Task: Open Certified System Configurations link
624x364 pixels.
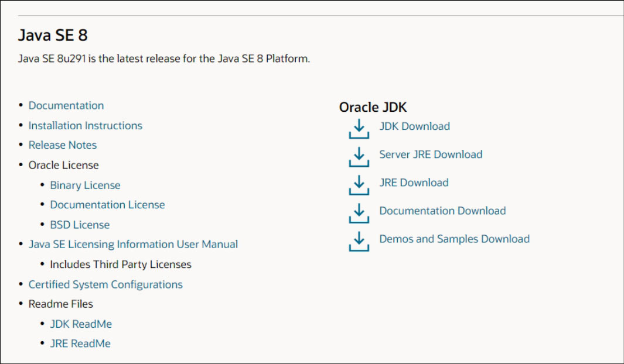Action: [x=105, y=285]
